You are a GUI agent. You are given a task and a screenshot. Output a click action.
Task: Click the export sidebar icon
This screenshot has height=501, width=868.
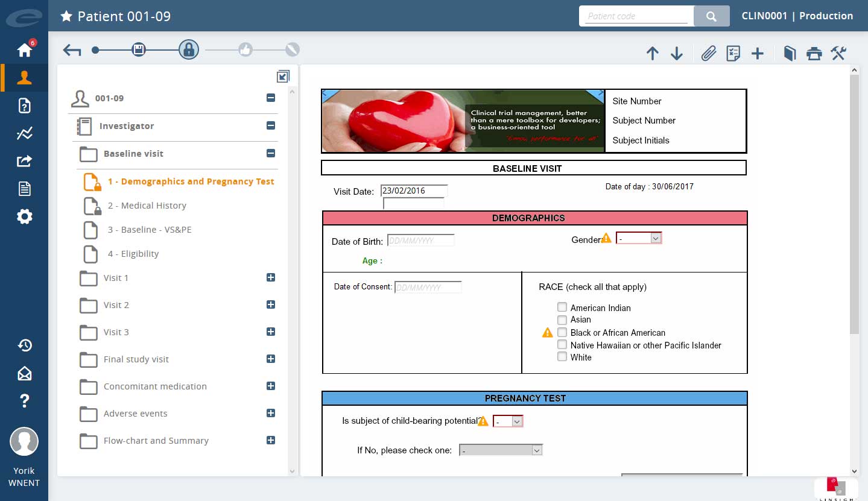[x=24, y=161]
